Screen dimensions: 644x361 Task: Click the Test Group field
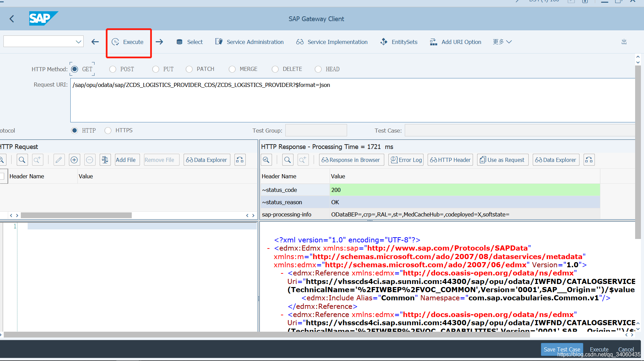click(x=316, y=130)
